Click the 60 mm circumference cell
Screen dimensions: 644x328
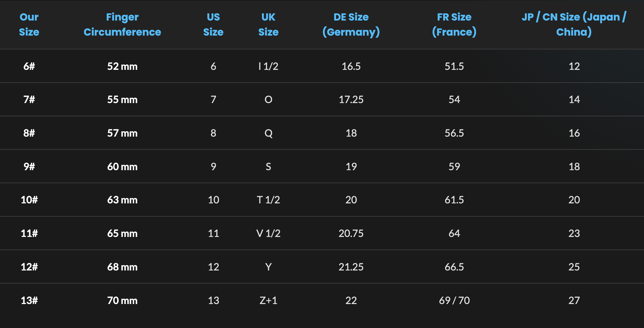[x=122, y=166]
